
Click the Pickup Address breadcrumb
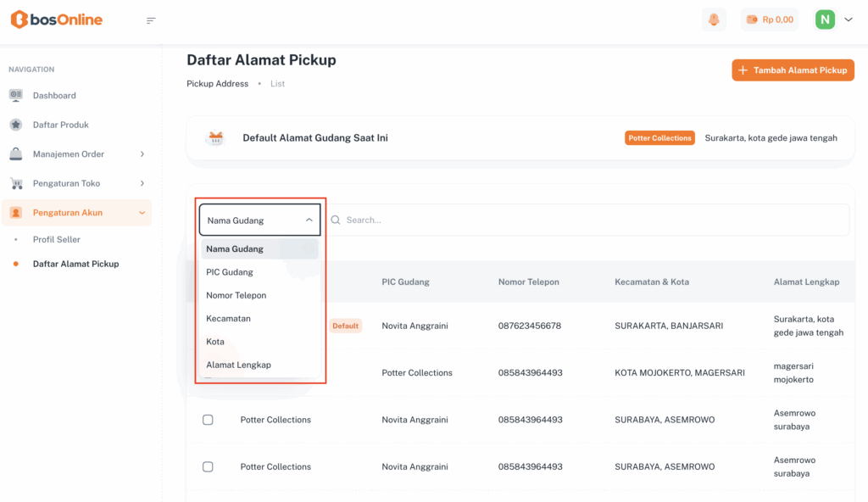[217, 84]
